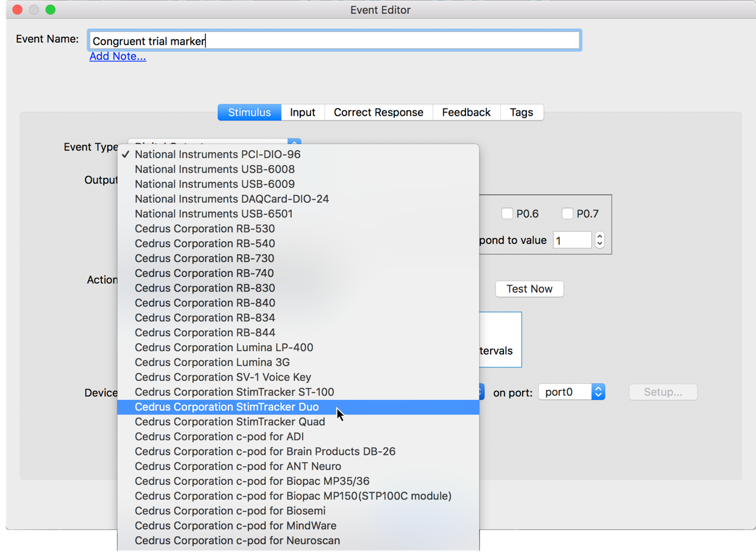Image resolution: width=756 pixels, height=553 pixels.
Task: Click the Event Name text field
Action: [x=335, y=40]
